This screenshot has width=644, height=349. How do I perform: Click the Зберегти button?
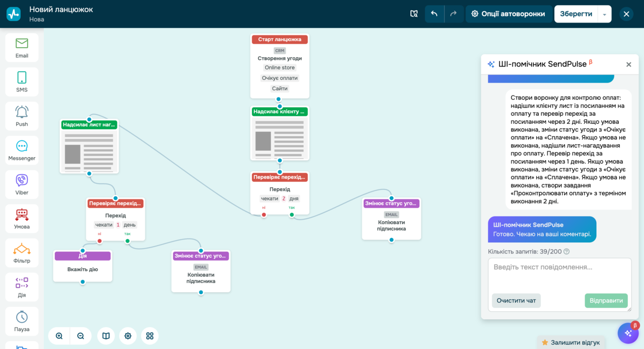576,14
